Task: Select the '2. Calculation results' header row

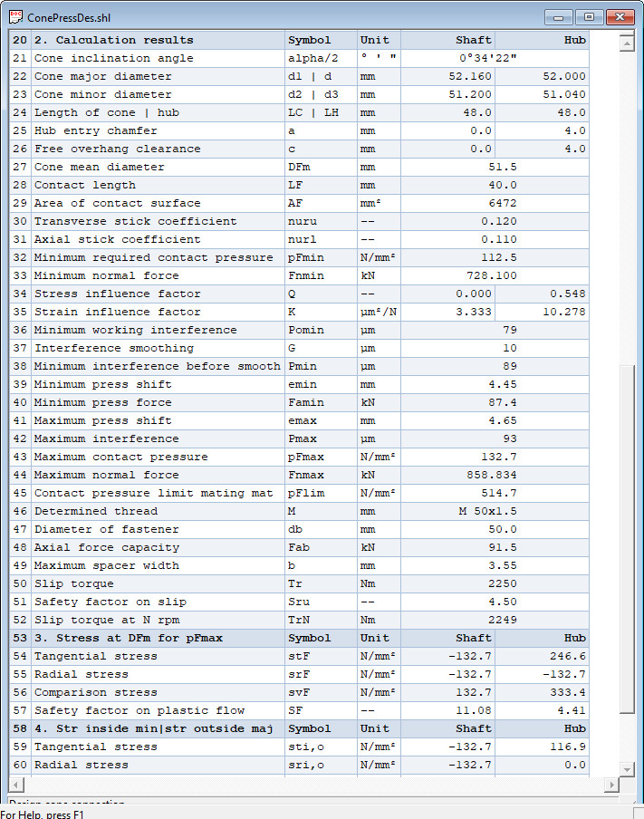Action: [x=113, y=40]
